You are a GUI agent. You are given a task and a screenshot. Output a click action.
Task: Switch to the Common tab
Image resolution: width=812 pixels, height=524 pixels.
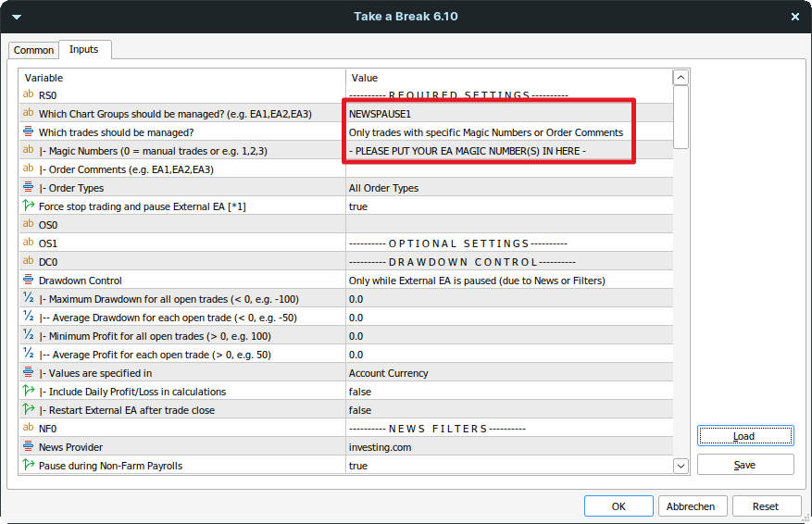point(33,50)
